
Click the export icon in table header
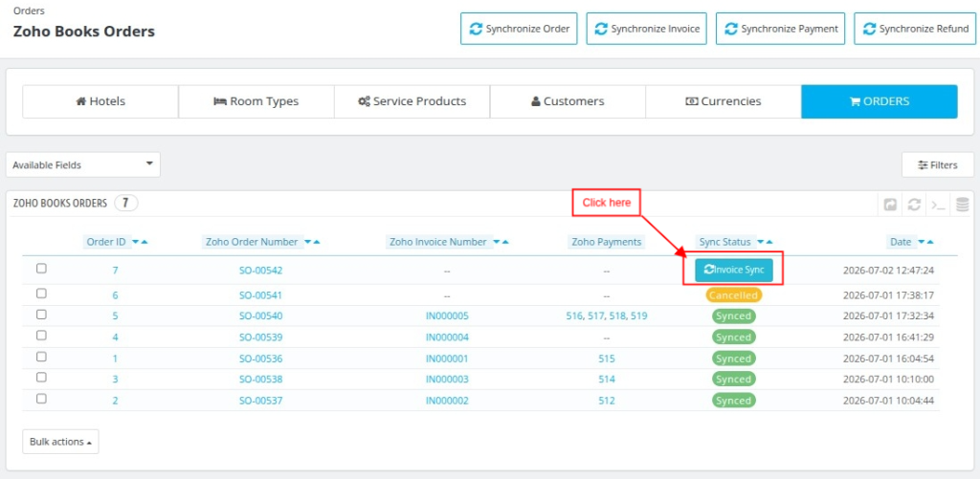click(x=890, y=205)
